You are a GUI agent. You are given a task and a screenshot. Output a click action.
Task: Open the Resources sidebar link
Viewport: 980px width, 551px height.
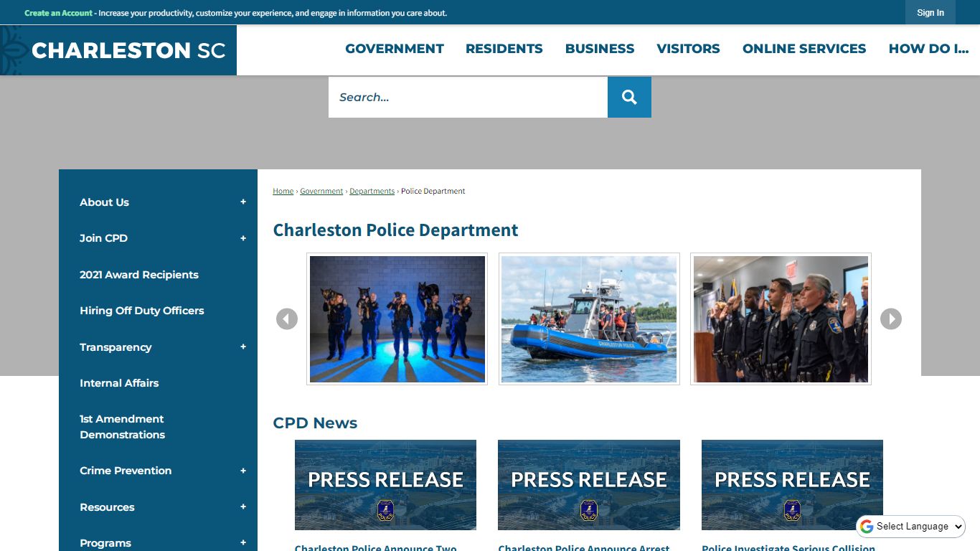pyautogui.click(x=107, y=507)
